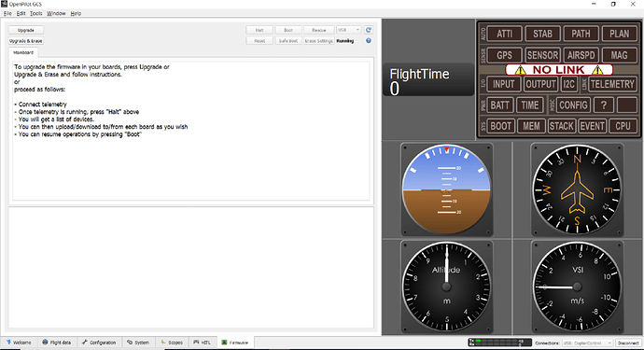Click the Reset button

pos(259,41)
